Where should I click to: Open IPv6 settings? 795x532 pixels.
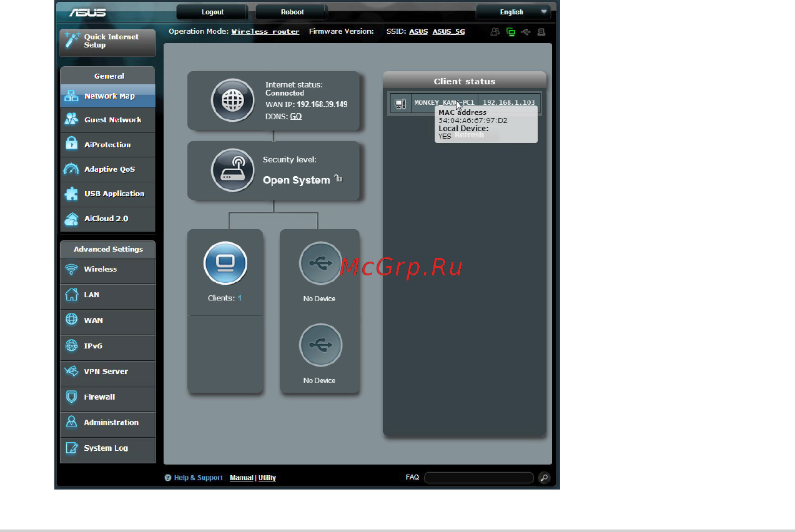[107, 348]
